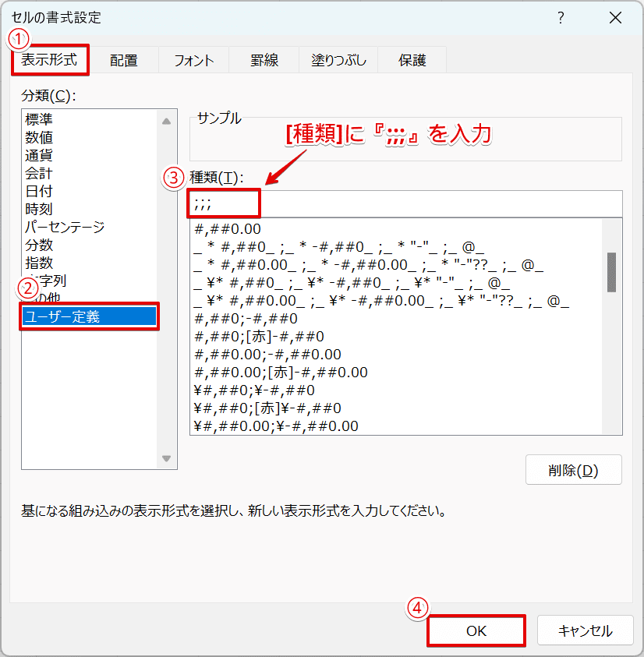Confirm with the OK button
Image resolution: width=644 pixels, height=657 pixels.
click(x=476, y=631)
